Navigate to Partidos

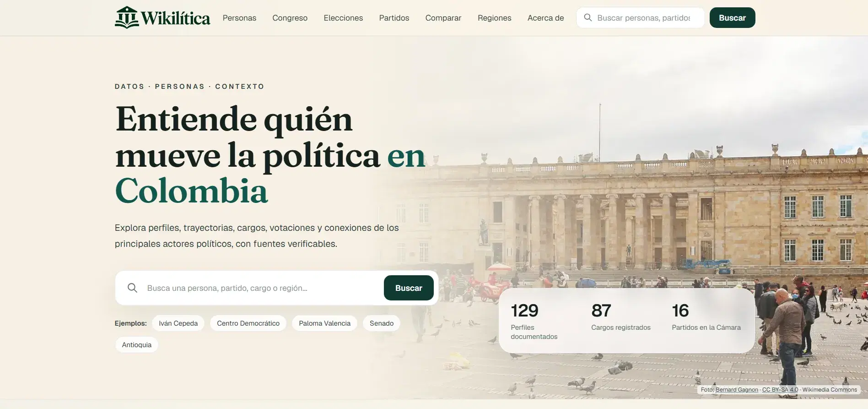click(394, 18)
